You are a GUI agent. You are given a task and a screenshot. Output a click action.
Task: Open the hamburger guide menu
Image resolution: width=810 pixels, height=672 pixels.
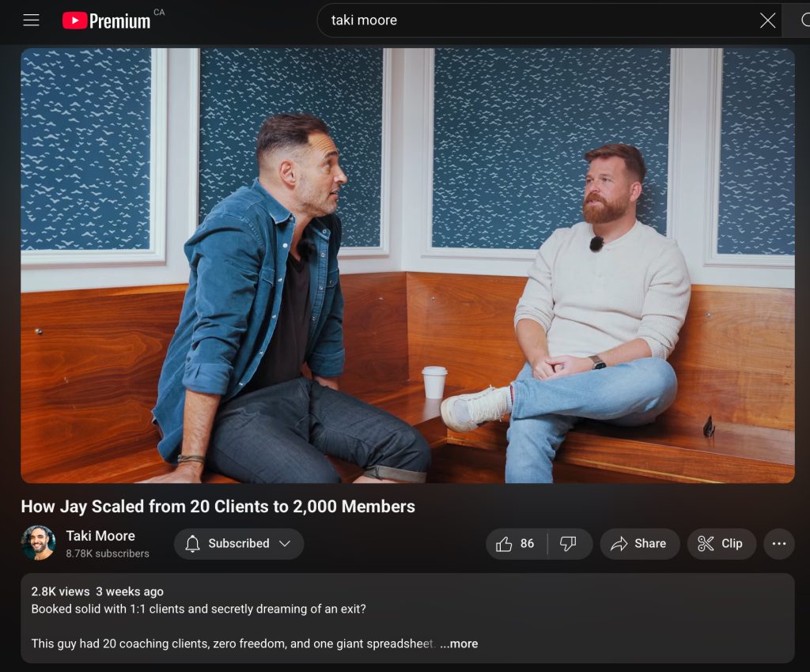pyautogui.click(x=31, y=21)
